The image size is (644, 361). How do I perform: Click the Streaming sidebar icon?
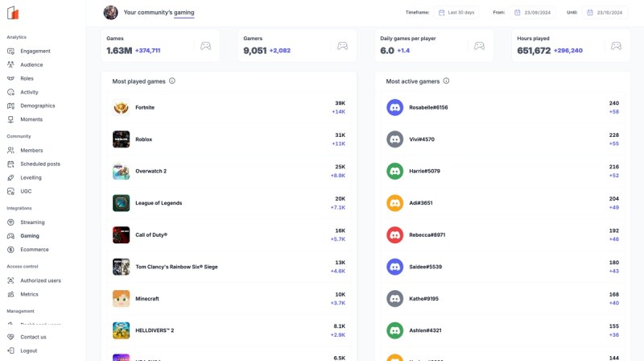tap(10, 222)
